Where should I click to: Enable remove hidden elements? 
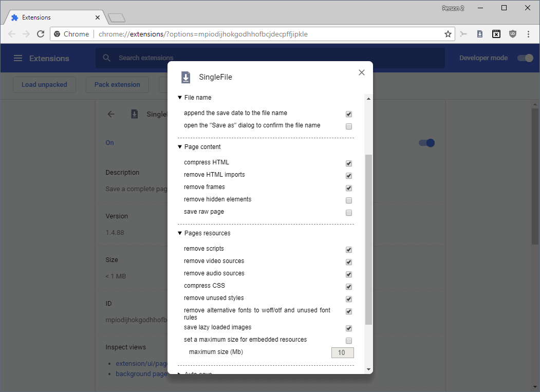pyautogui.click(x=348, y=200)
